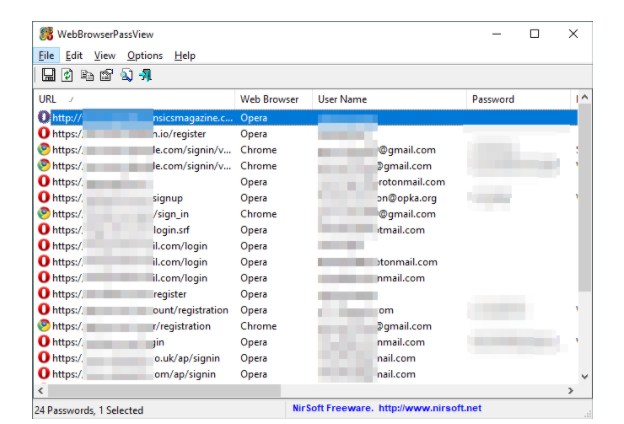Click the Save Selected Items toolbar icon

pyautogui.click(x=49, y=75)
